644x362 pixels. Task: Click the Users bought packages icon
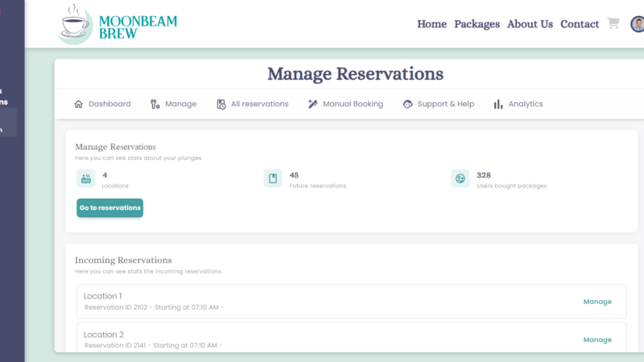point(460,179)
